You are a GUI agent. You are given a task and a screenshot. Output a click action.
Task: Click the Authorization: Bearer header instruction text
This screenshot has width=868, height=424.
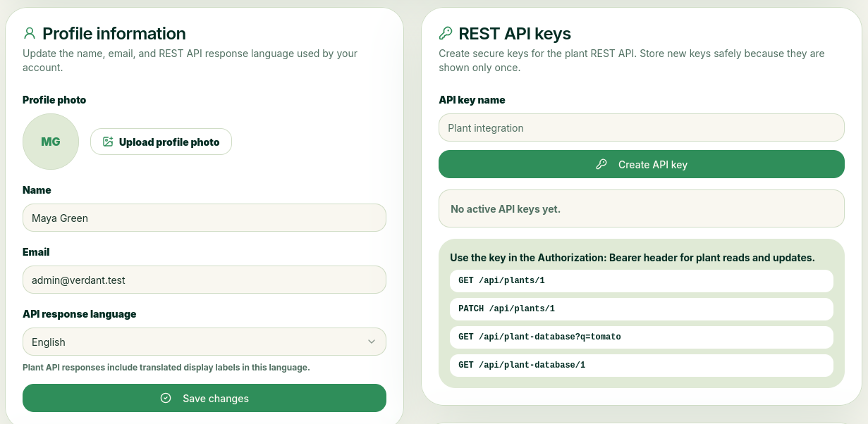tap(632, 258)
